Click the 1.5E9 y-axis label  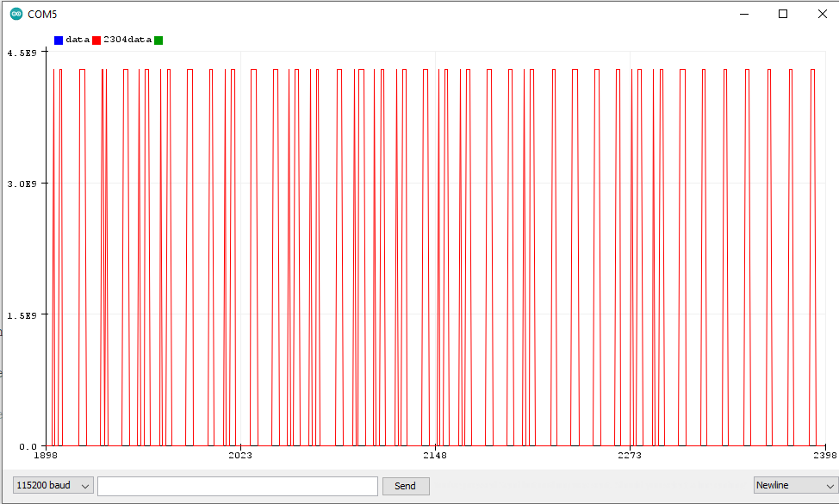point(21,315)
